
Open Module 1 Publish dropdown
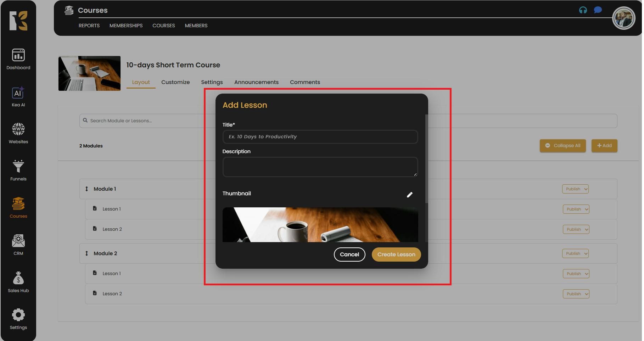click(x=575, y=189)
